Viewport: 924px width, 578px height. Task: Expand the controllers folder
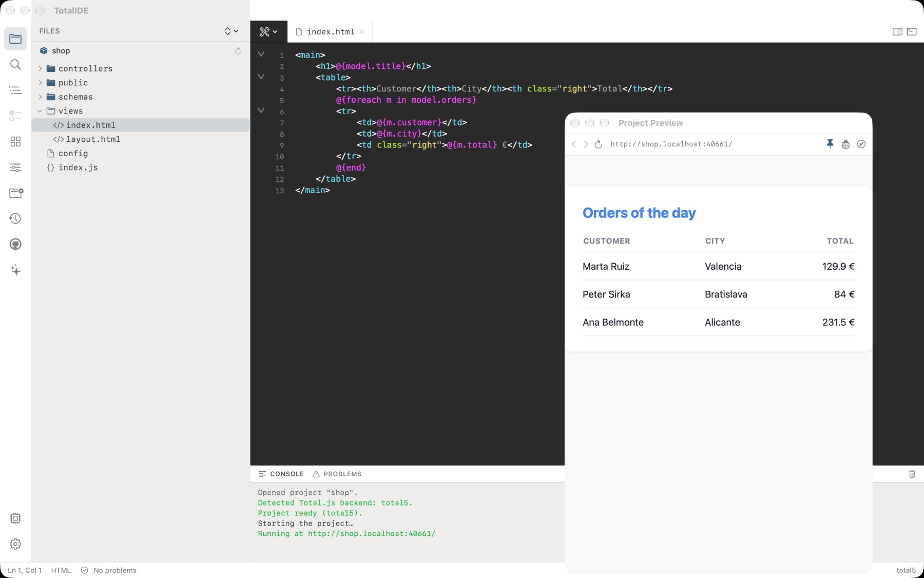coord(40,68)
